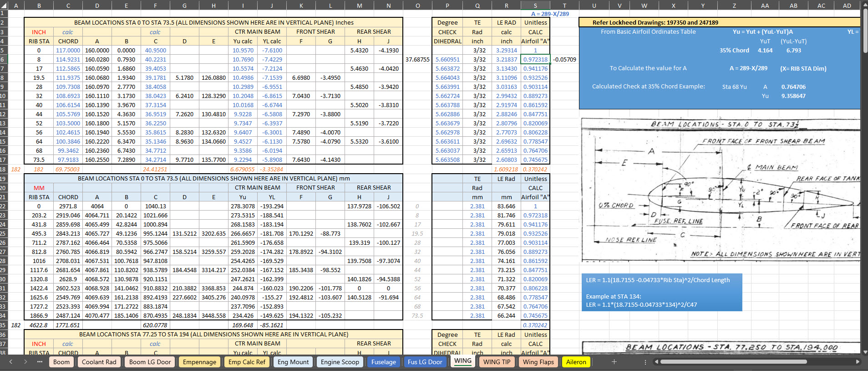Switch to the Fuselage sheet tab
Screen dimensions: 868x371
[383, 362]
